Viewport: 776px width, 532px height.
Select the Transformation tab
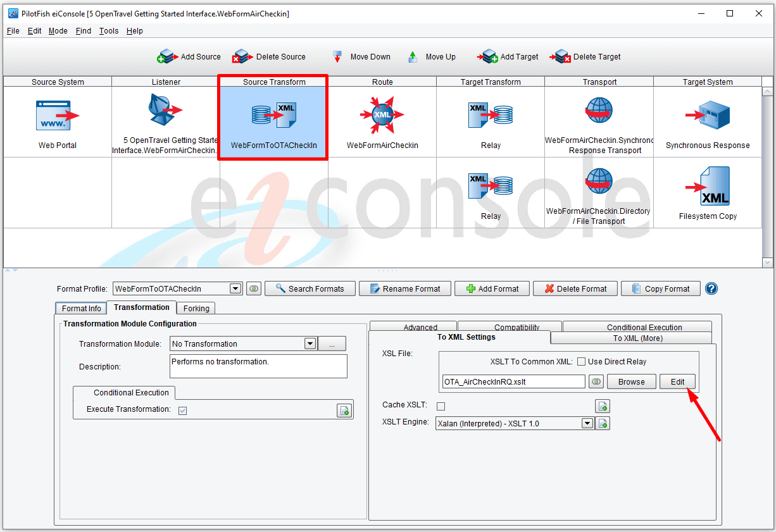click(142, 307)
